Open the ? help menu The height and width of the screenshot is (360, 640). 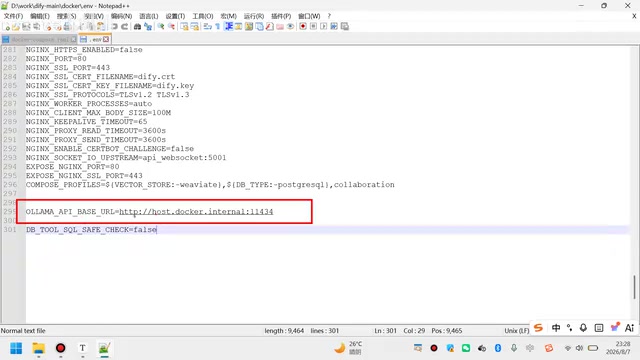(329, 16)
